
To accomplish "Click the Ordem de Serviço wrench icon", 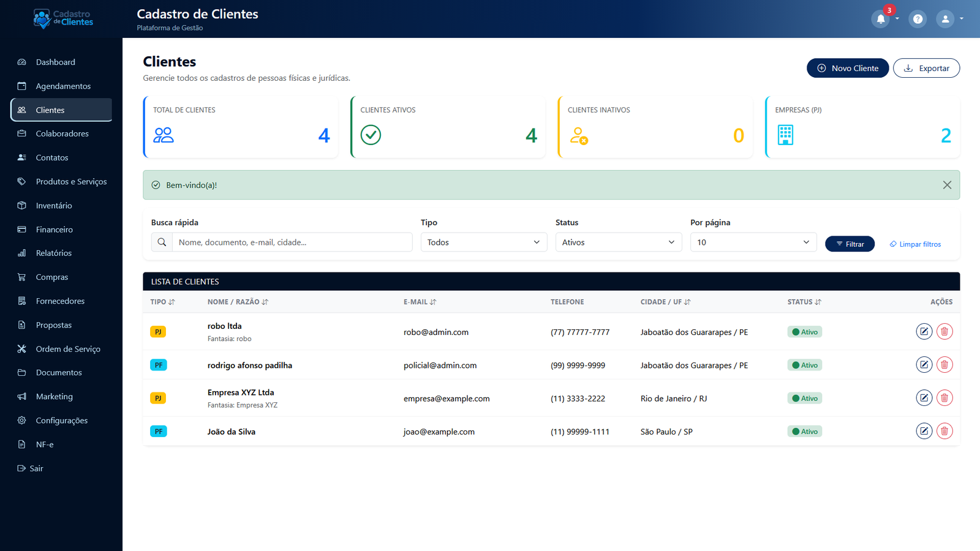I will click(21, 348).
